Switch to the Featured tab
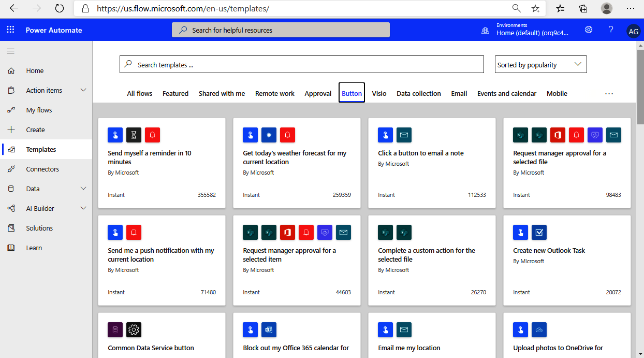This screenshot has width=644, height=358. (175, 94)
